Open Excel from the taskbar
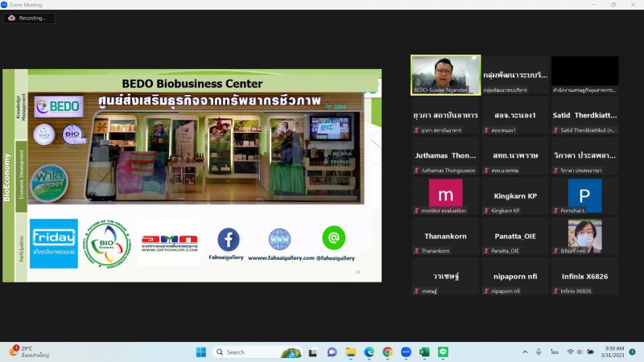Image resolution: width=644 pixels, height=362 pixels. click(x=424, y=352)
